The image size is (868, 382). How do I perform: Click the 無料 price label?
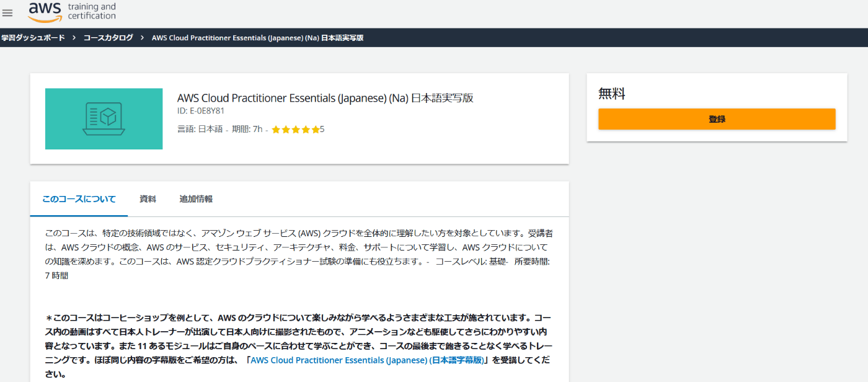click(x=611, y=94)
